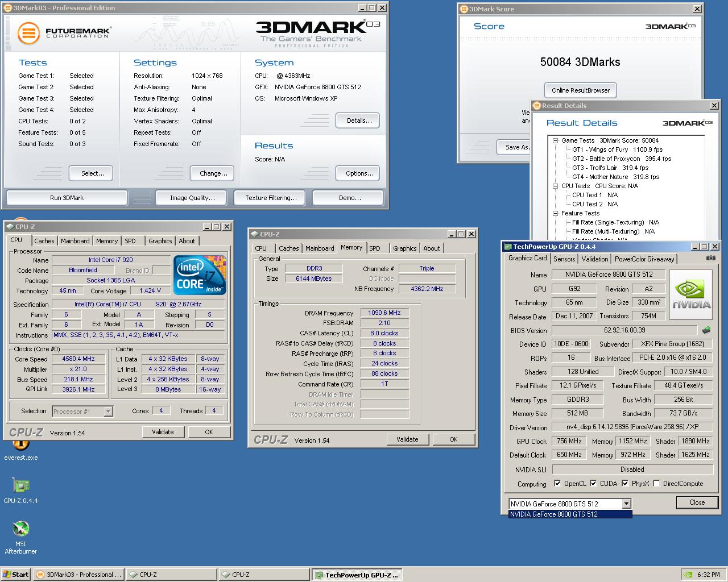
Task: Toggle the PhysX checkbox in GPU-Z
Action: [625, 484]
